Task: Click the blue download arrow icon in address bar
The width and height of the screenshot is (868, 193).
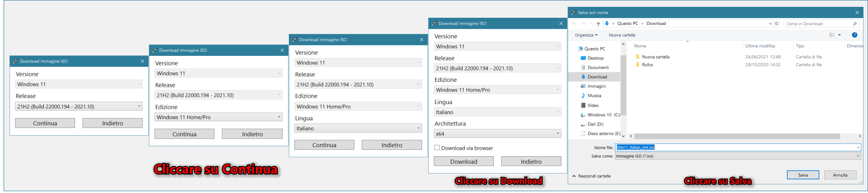Action: (606, 24)
